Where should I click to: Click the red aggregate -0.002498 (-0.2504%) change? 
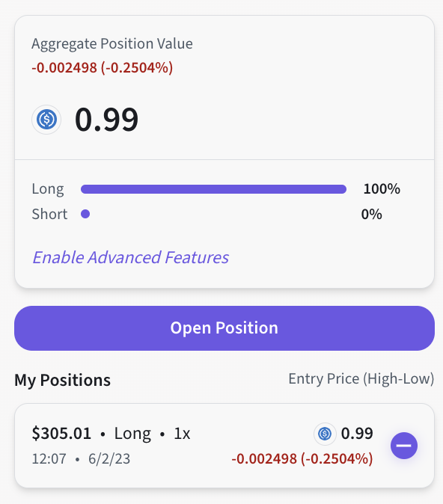pos(103,68)
